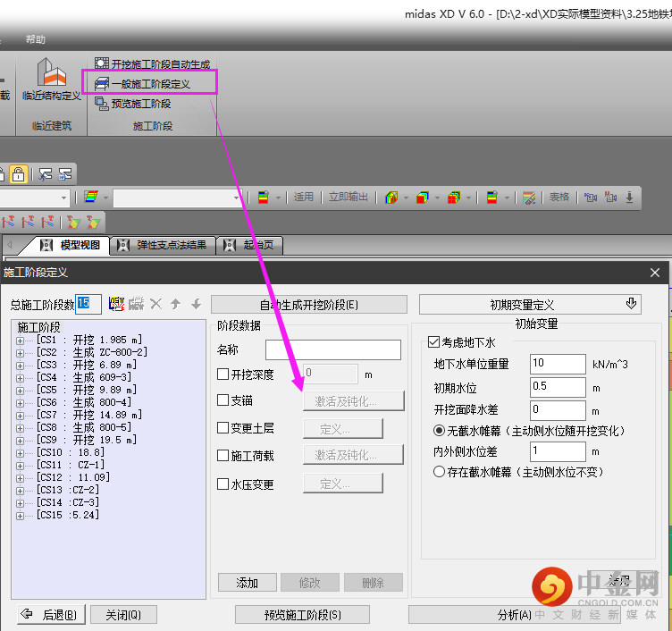This screenshot has height=631, width=672.
Task: Tick the 水压变更 checkbox
Action: point(223,484)
